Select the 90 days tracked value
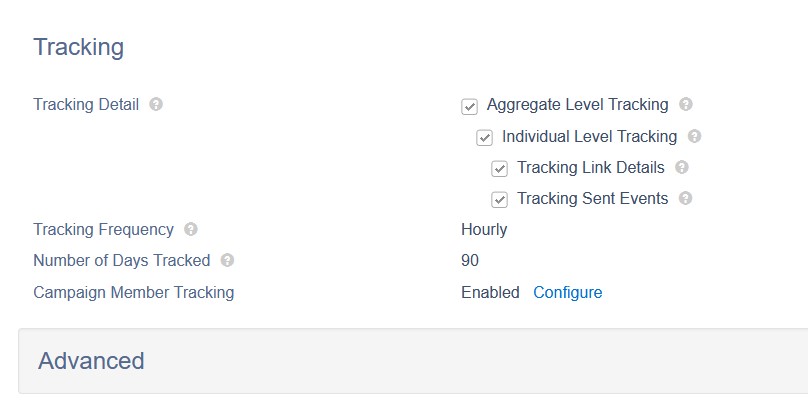 coord(470,260)
